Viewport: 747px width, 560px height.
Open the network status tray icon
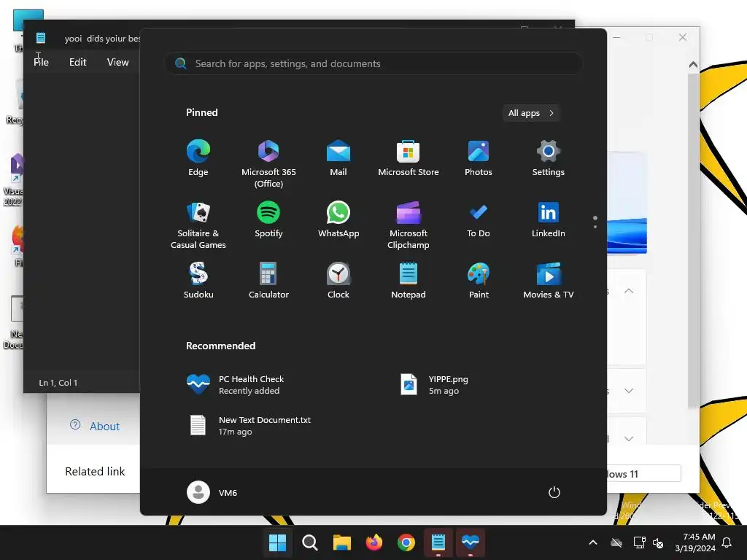(639, 542)
